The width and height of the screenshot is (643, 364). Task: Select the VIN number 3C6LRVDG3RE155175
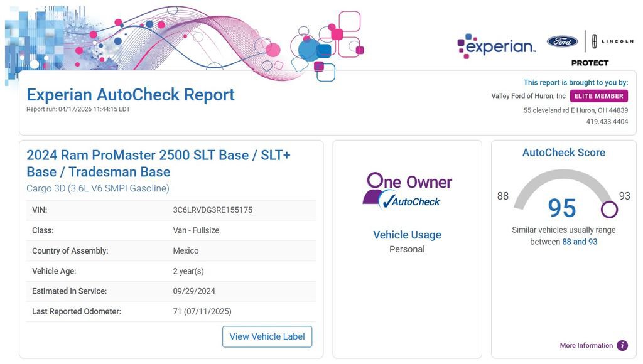(212, 210)
